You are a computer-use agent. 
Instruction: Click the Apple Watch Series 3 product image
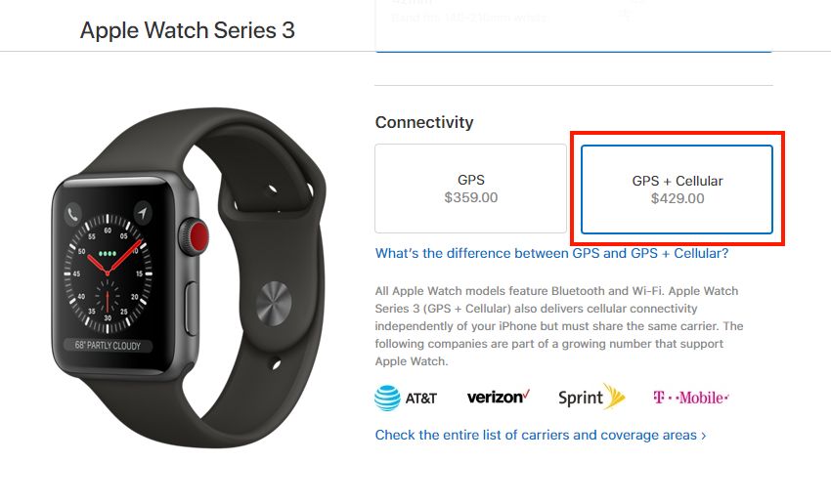[x=188, y=278]
